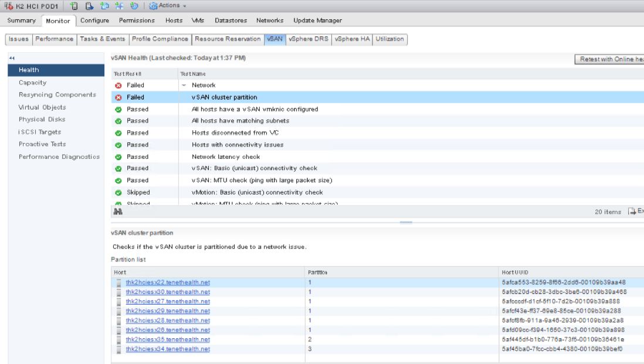Open the Actions dropdown menu
Screen dimensions: 644x364
pos(168,6)
